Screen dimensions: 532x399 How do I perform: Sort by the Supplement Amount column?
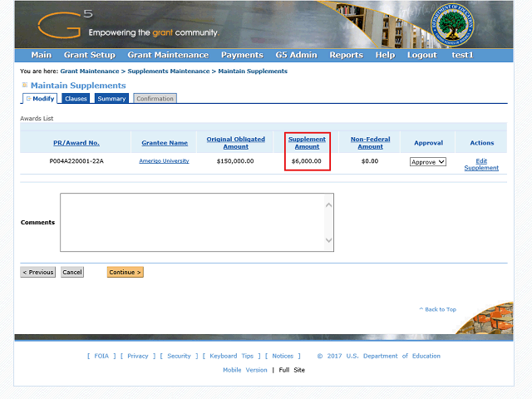[x=307, y=143]
